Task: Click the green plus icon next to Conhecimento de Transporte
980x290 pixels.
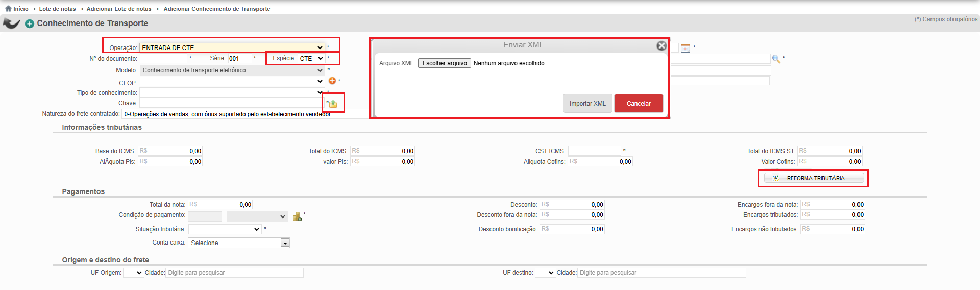Action: tap(30, 23)
